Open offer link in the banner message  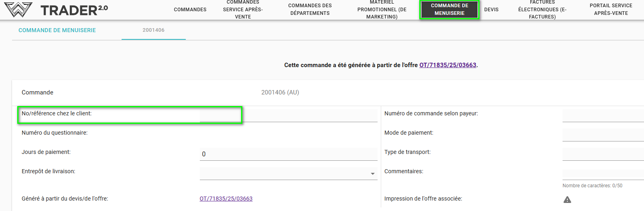pyautogui.click(x=447, y=65)
